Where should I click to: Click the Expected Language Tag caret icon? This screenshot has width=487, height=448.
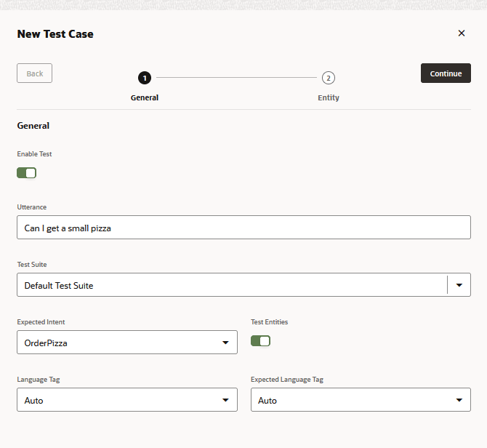(x=459, y=400)
